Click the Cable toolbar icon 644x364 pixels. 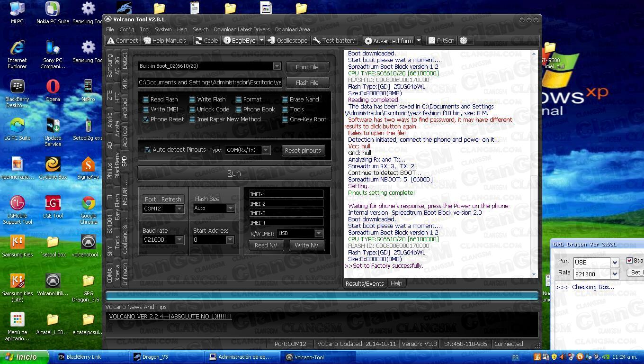pyautogui.click(x=206, y=41)
